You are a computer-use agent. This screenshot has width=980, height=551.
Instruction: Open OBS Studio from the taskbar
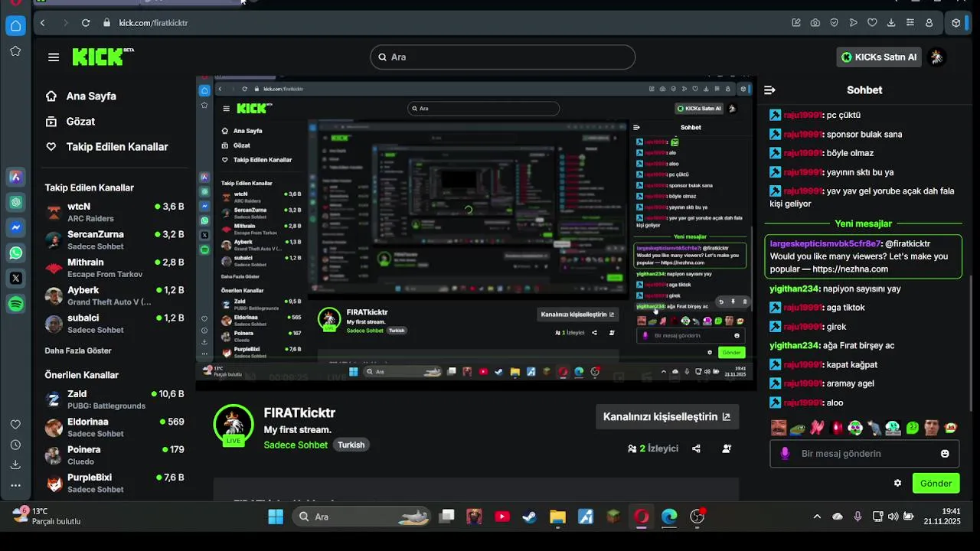pos(697,517)
